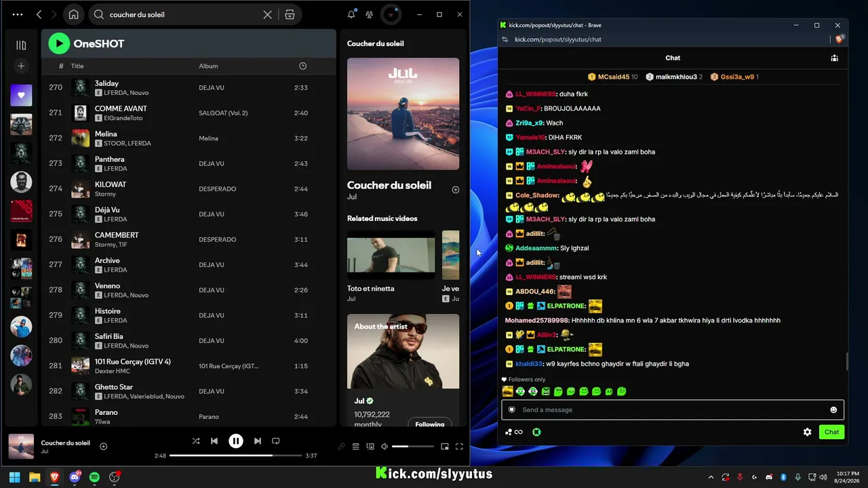The height and width of the screenshot is (488, 868).
Task: Mute Spotify with the speaker icon
Action: 384,447
